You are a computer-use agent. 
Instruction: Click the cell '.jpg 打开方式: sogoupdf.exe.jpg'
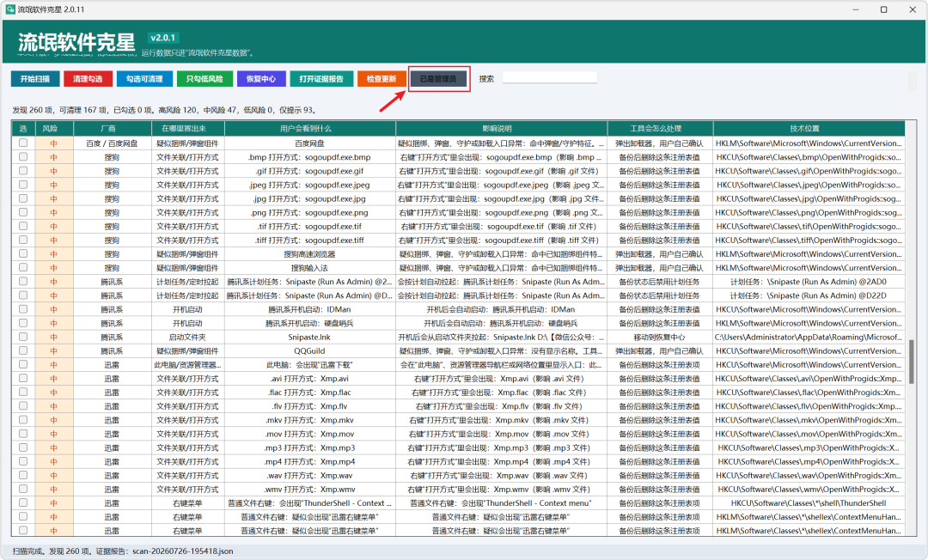(x=309, y=198)
